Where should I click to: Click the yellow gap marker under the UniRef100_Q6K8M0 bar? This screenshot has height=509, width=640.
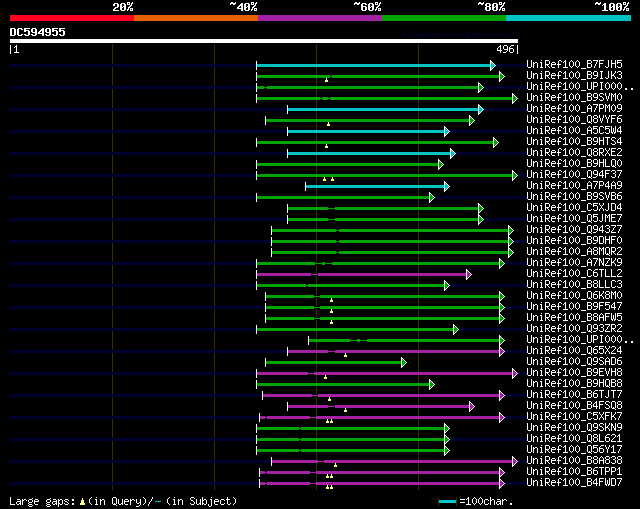tap(331, 300)
